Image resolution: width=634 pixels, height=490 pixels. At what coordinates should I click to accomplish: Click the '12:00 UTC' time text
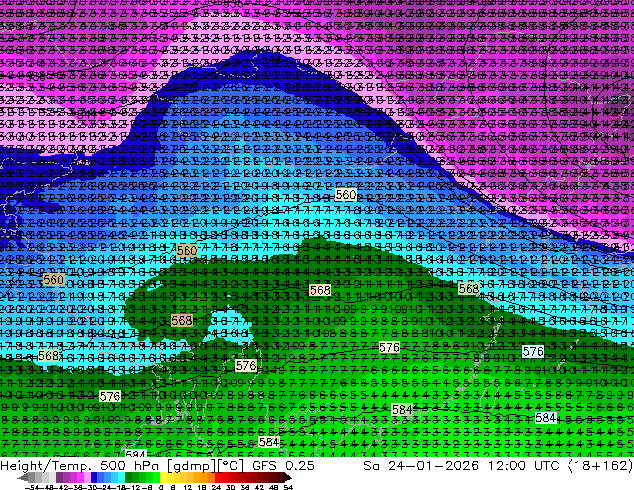(x=524, y=465)
